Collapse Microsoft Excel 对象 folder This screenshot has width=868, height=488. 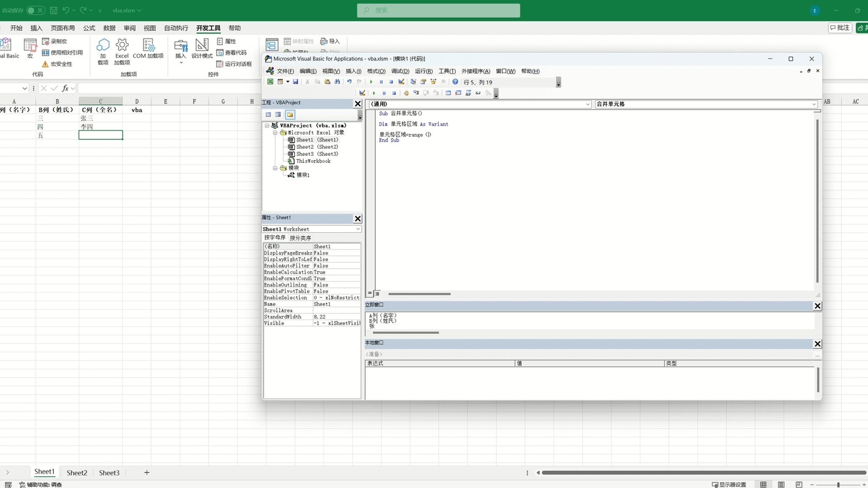(275, 133)
